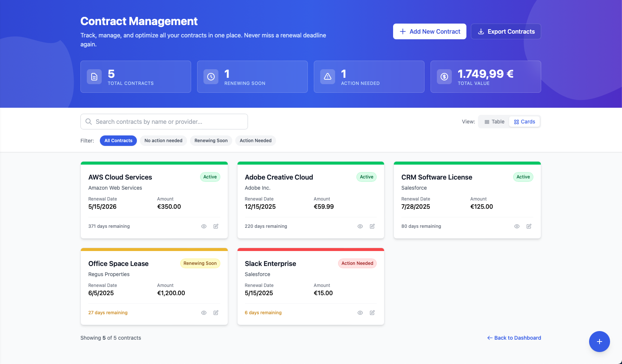The width and height of the screenshot is (622, 364).
Task: Edit the CRM Software License contract
Action: [x=529, y=226]
